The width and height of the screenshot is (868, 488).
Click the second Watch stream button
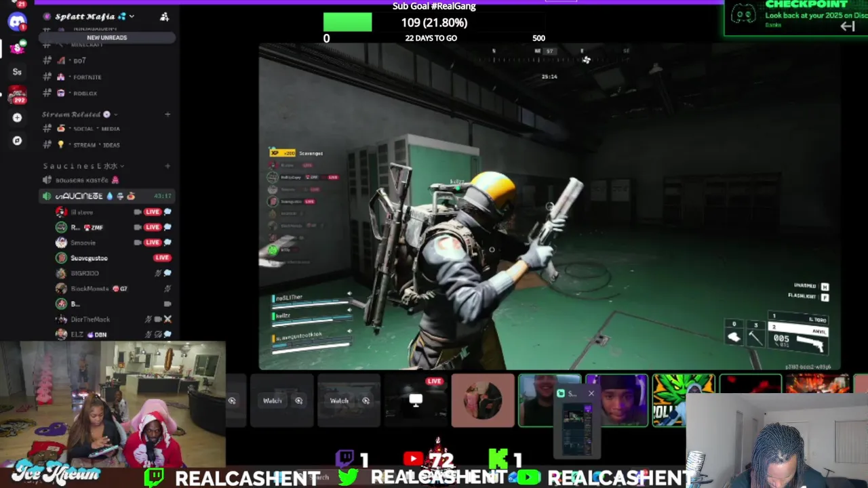click(x=339, y=401)
